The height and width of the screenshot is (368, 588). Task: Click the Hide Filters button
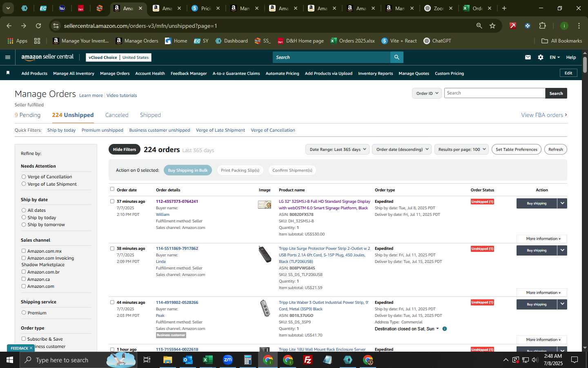125,149
